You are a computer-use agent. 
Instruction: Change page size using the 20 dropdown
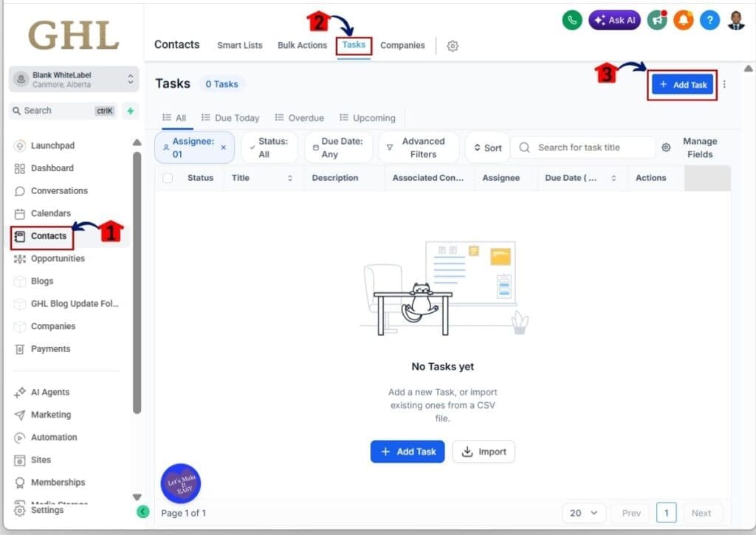click(583, 513)
